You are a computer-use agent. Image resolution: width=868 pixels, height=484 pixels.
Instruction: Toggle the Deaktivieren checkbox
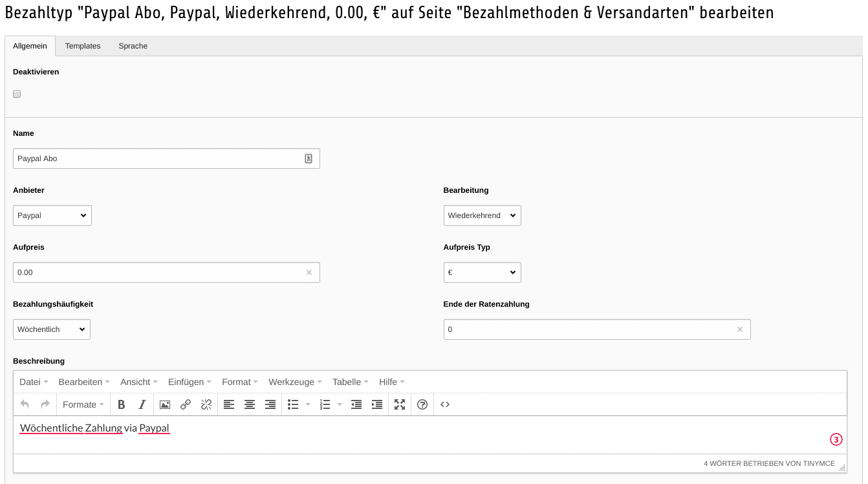click(x=17, y=94)
